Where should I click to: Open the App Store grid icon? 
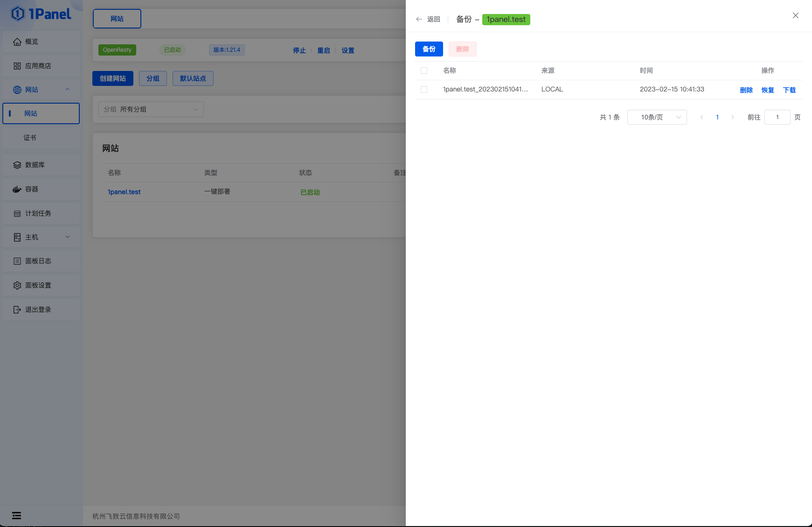tap(17, 66)
